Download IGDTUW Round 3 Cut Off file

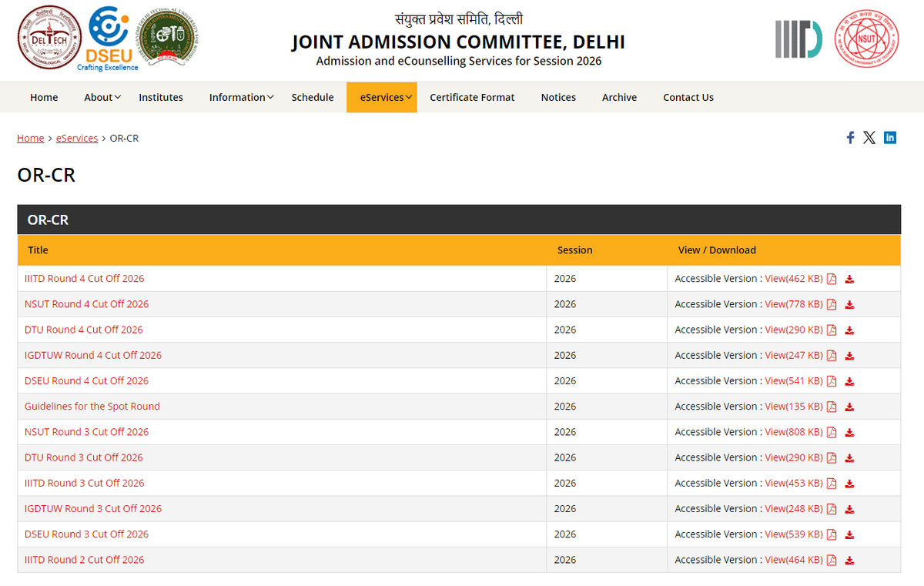click(x=850, y=509)
